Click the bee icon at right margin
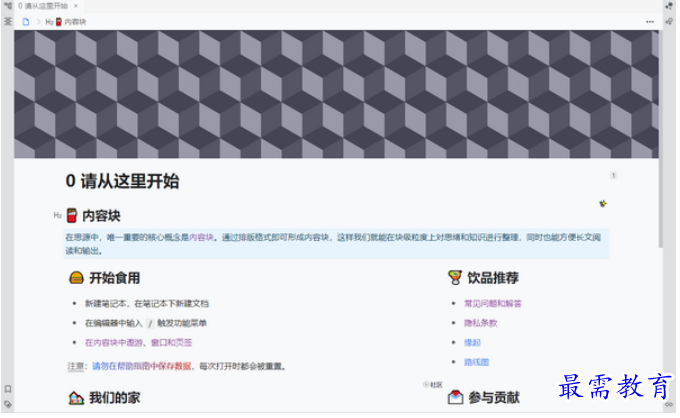Image resolution: width=680 pixels, height=418 pixels. click(x=604, y=204)
